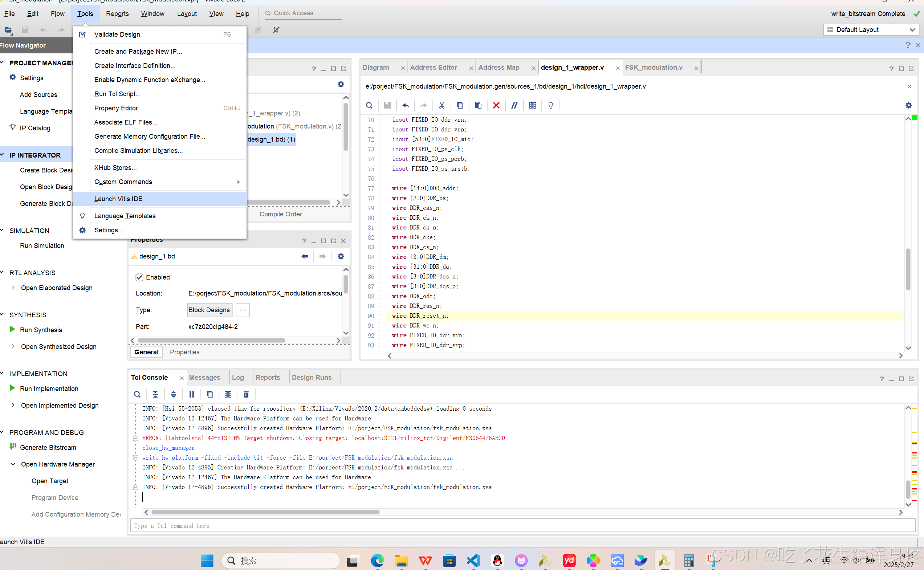
Task: Open the Default Layout dropdown
Action: 871,30
